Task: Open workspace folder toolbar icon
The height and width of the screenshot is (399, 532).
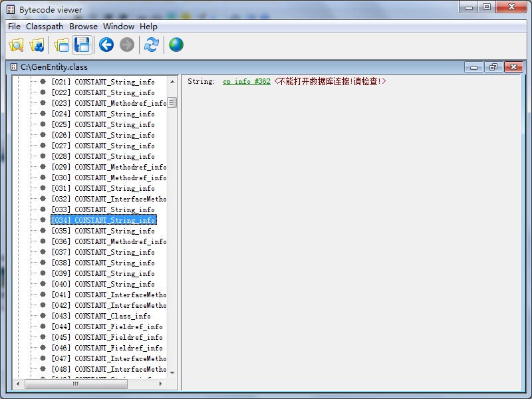Action: (x=61, y=45)
